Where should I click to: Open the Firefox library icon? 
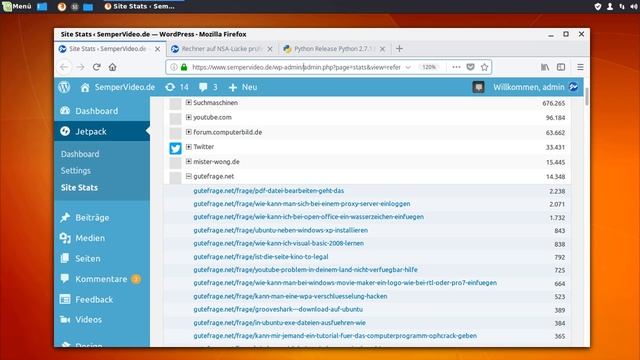coord(545,67)
